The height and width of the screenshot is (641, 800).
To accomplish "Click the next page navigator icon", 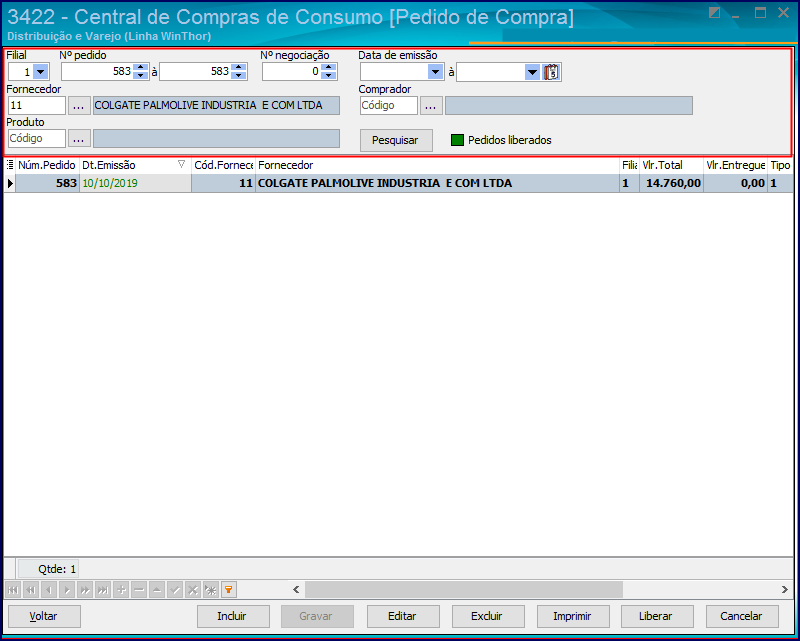I will tap(85, 590).
